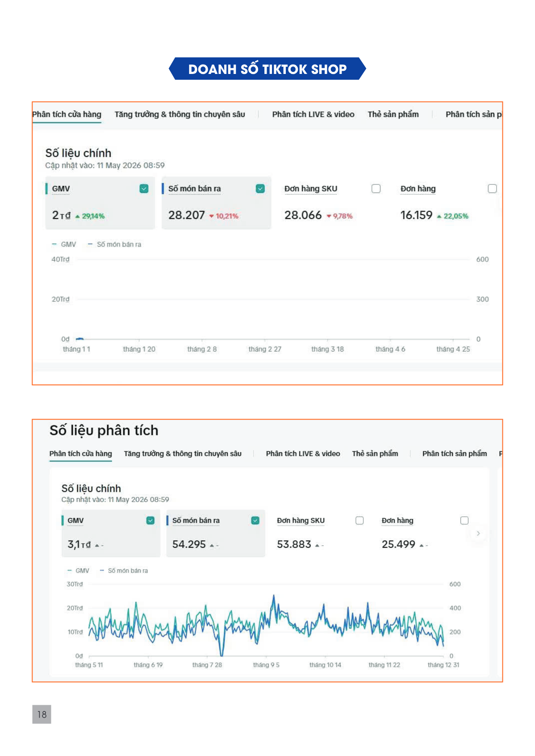Toggle GMV legend entry above the 30Trđ chart

coord(78,571)
